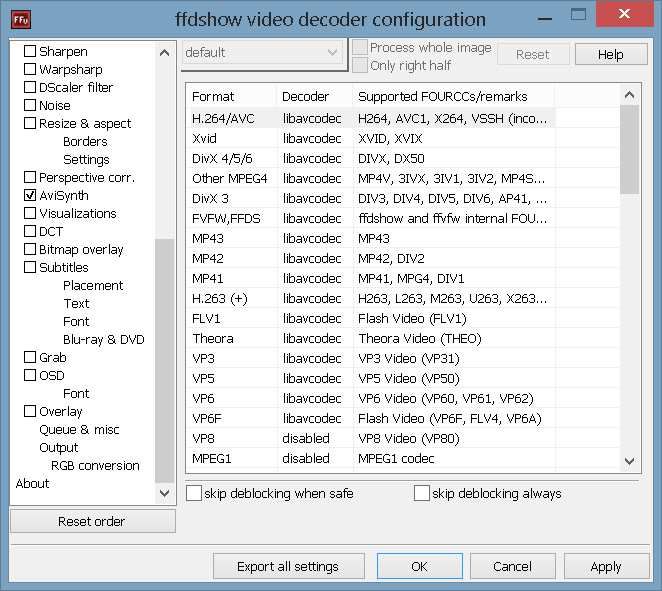
Task: Click codec list scroll down arrow
Action: [x=629, y=461]
